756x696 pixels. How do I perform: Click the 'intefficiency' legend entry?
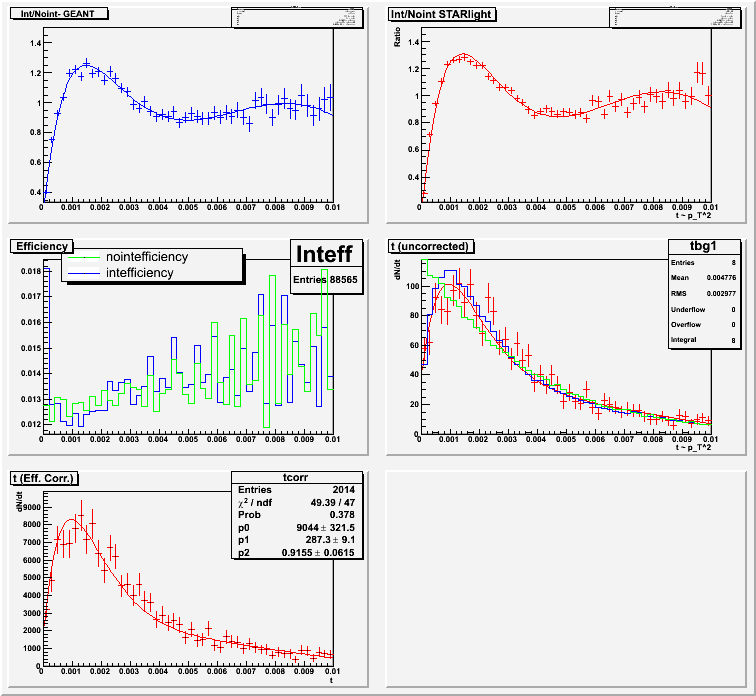[139, 272]
